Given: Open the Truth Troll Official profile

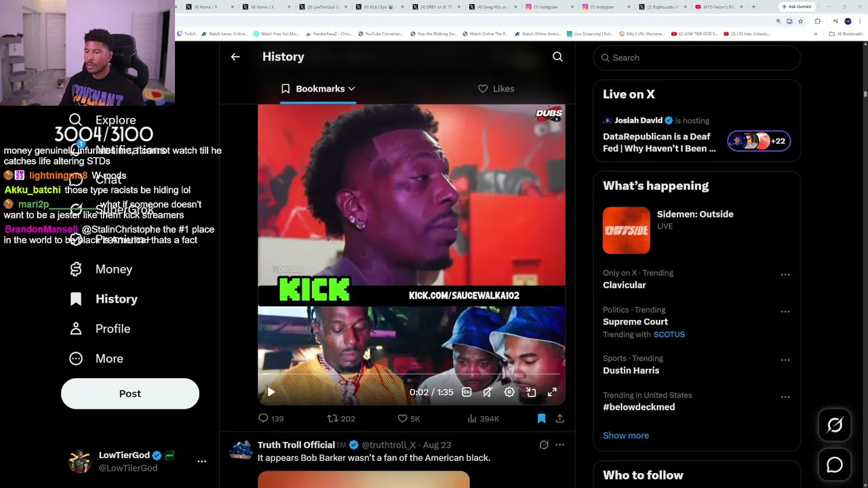Looking at the screenshot, I should pyautogui.click(x=296, y=445).
